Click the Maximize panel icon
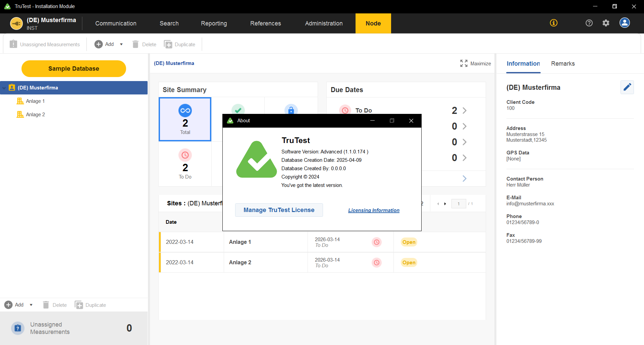 464,63
